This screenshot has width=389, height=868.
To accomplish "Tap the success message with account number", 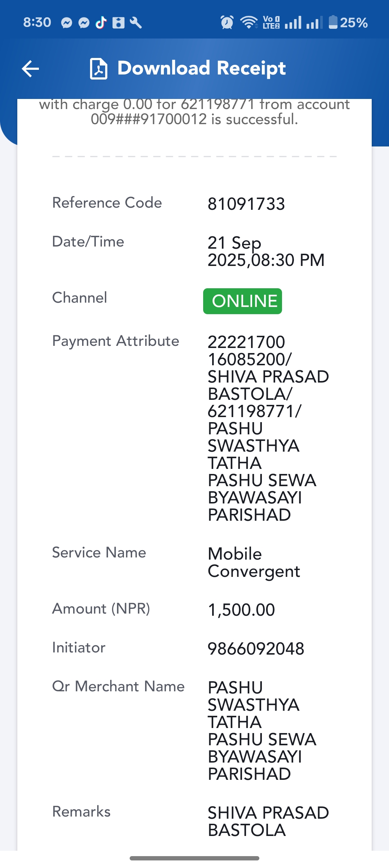I will [x=194, y=112].
